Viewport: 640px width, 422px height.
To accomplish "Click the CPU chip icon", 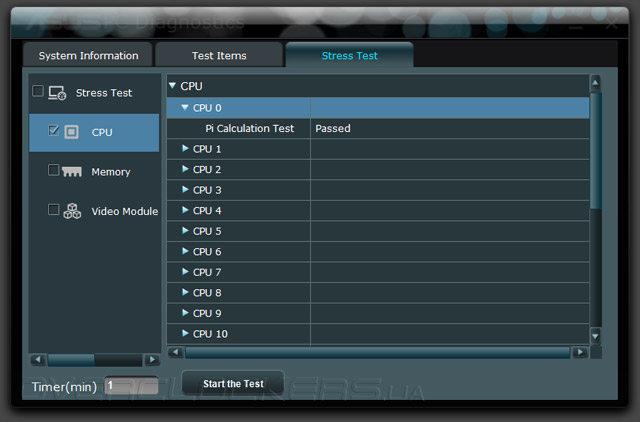I will 71,132.
